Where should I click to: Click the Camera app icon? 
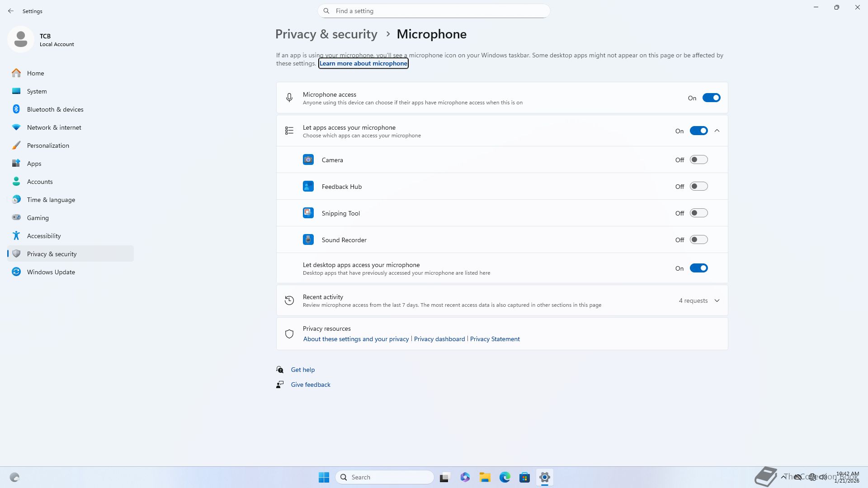(308, 160)
